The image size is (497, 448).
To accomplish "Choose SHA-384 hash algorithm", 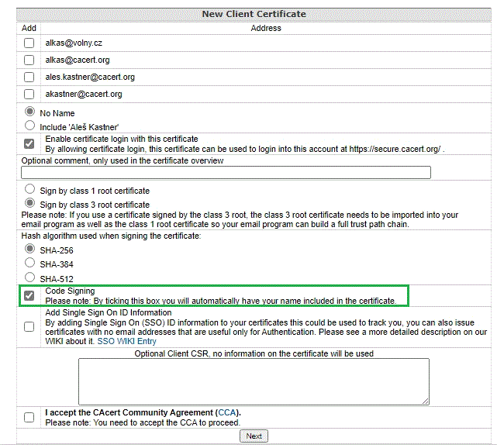I will point(30,264).
